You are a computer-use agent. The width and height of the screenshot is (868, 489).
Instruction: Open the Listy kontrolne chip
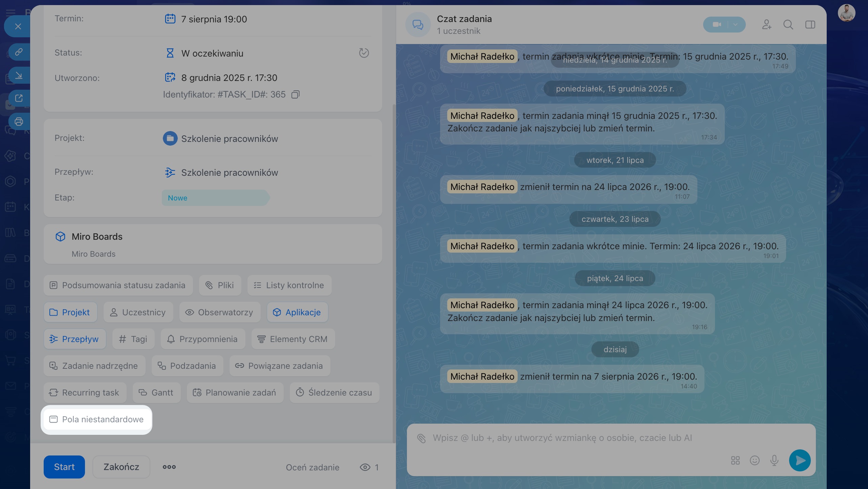click(x=289, y=285)
